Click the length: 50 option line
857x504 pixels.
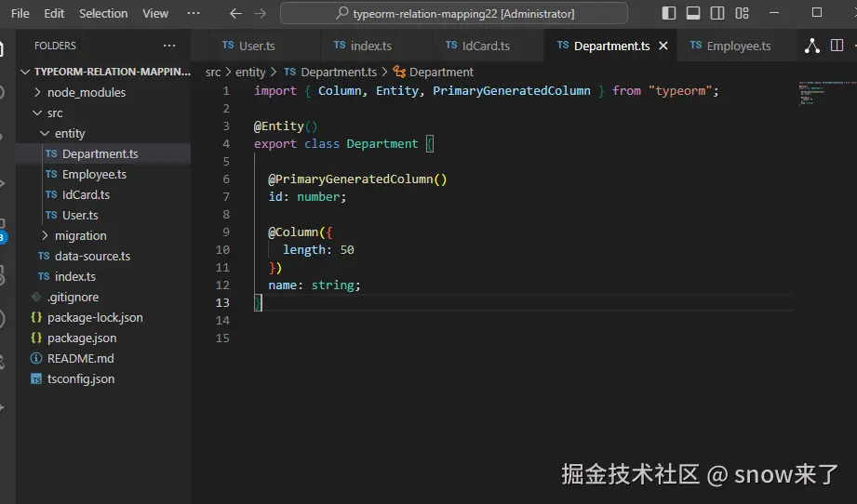(x=318, y=249)
